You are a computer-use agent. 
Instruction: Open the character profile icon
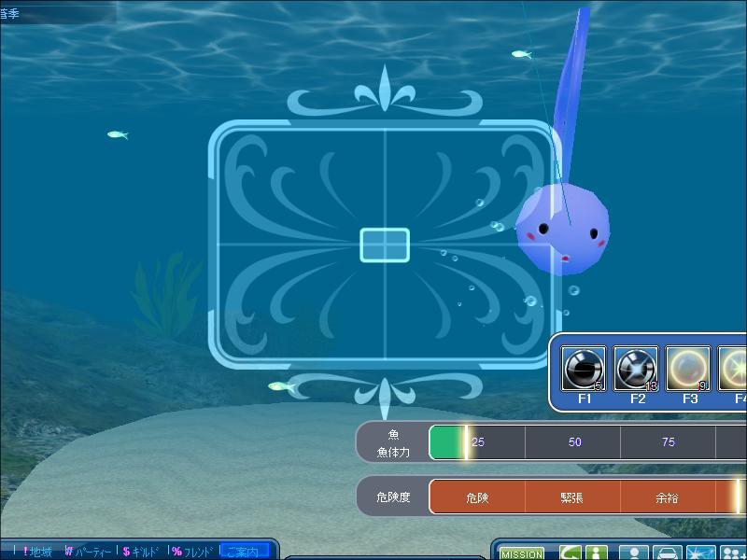[634, 553]
